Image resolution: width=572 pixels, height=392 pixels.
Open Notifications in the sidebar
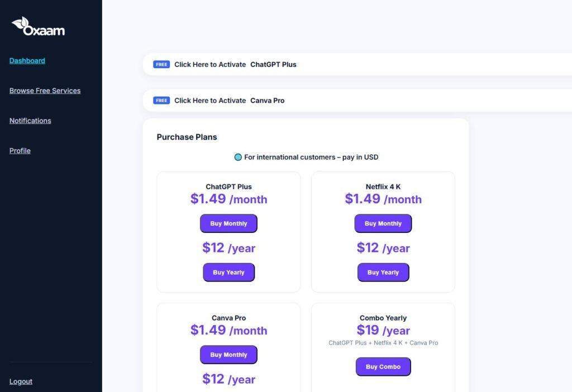[30, 121]
